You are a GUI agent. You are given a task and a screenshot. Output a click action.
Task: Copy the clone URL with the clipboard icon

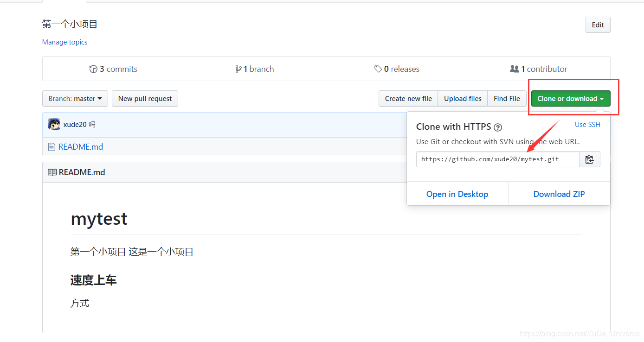(x=590, y=159)
